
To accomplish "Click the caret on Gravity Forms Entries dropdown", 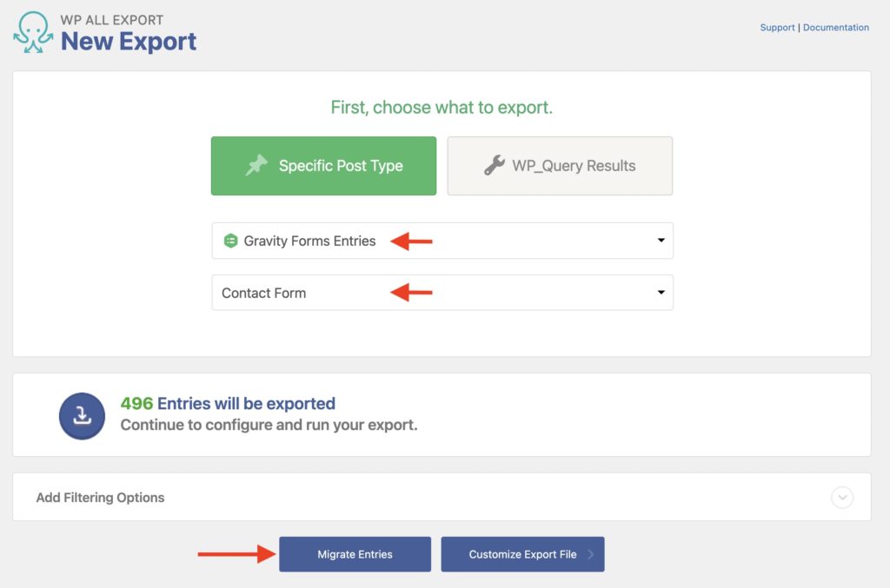I will [x=660, y=241].
